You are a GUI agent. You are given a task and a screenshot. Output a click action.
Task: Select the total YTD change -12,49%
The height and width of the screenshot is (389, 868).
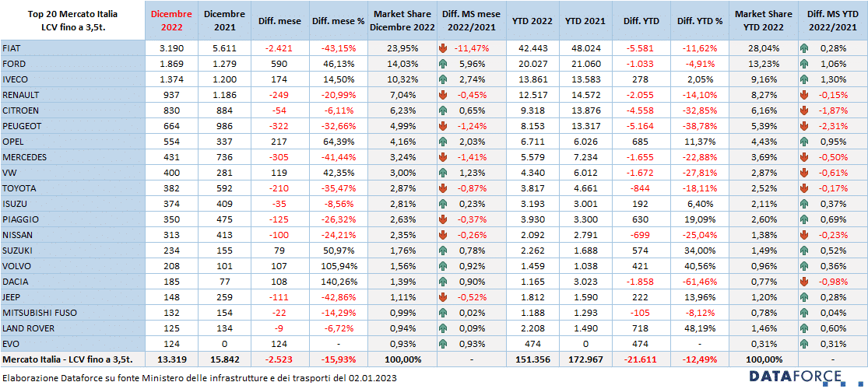click(700, 359)
